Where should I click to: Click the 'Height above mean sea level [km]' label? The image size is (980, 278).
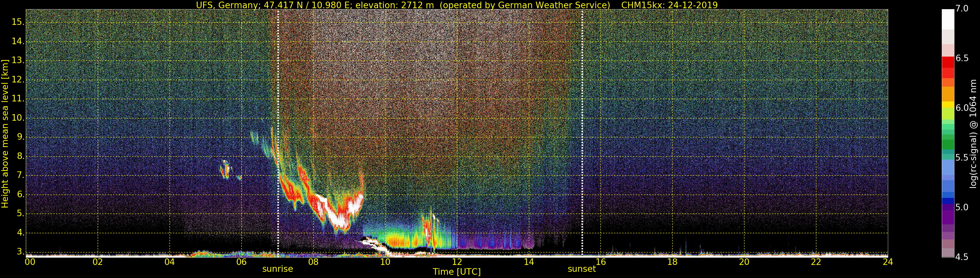point(5,133)
